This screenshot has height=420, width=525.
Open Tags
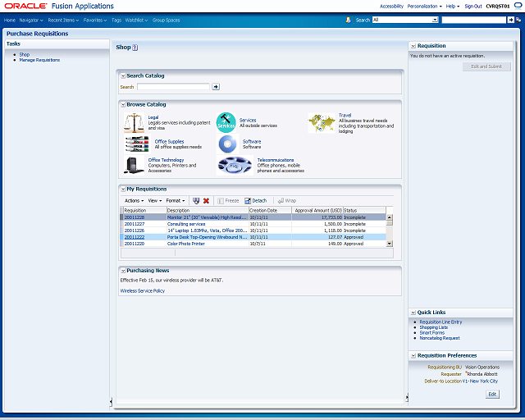click(116, 20)
